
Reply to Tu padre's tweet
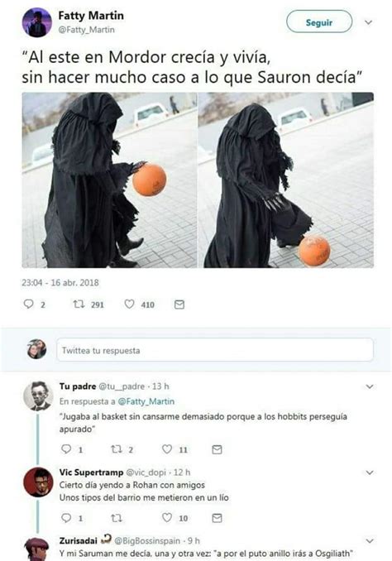(66, 449)
